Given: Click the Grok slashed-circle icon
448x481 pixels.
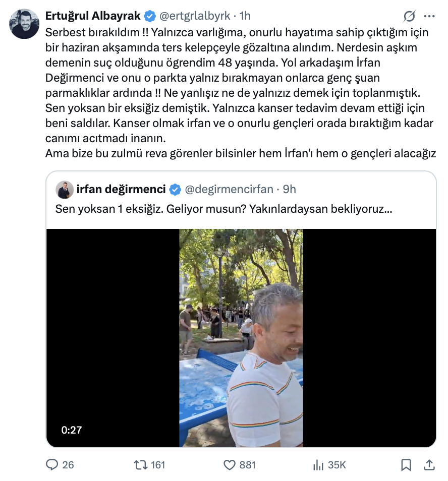Looking at the screenshot, I should (409, 16).
